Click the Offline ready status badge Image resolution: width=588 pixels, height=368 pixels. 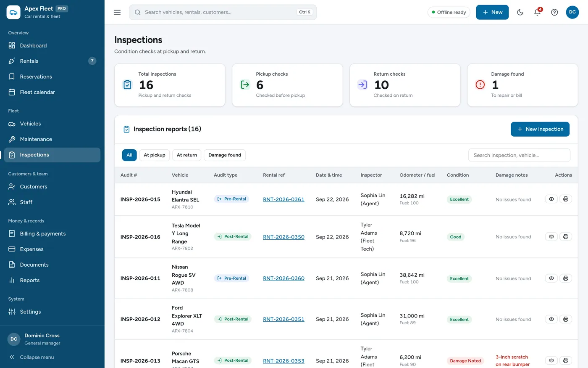(449, 12)
